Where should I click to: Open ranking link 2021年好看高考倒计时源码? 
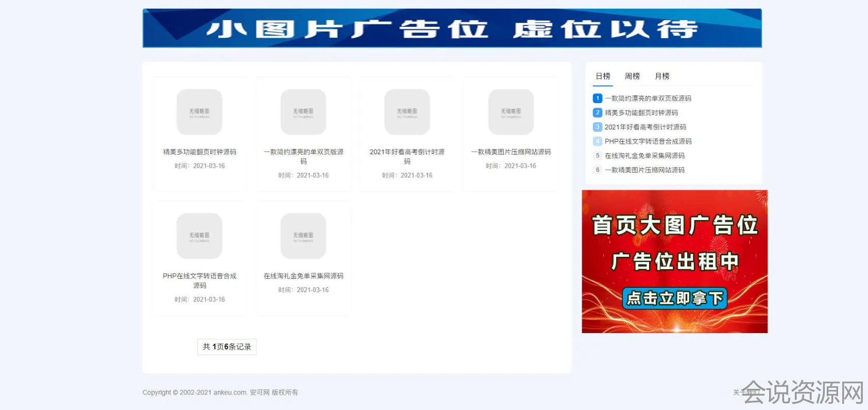click(x=645, y=127)
